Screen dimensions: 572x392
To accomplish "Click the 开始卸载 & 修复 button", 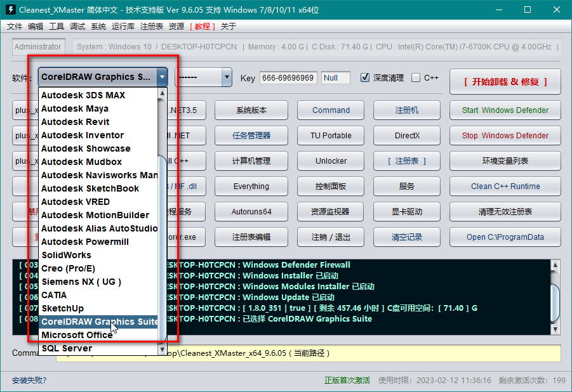I will (x=505, y=82).
